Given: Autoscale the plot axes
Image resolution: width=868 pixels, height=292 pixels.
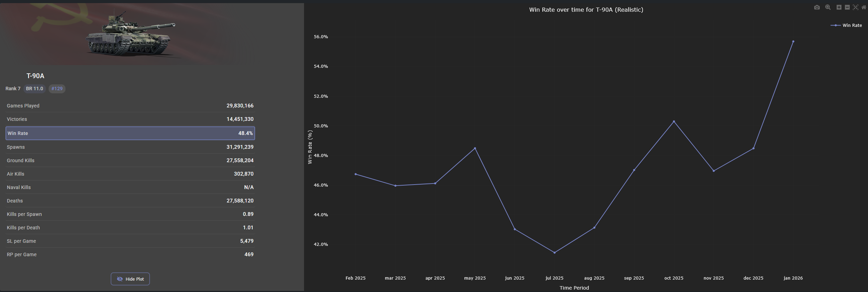Looking at the screenshot, I should point(855,8).
